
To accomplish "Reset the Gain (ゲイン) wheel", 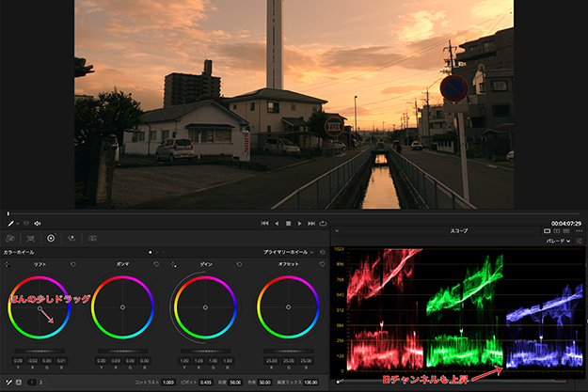I will (x=240, y=265).
